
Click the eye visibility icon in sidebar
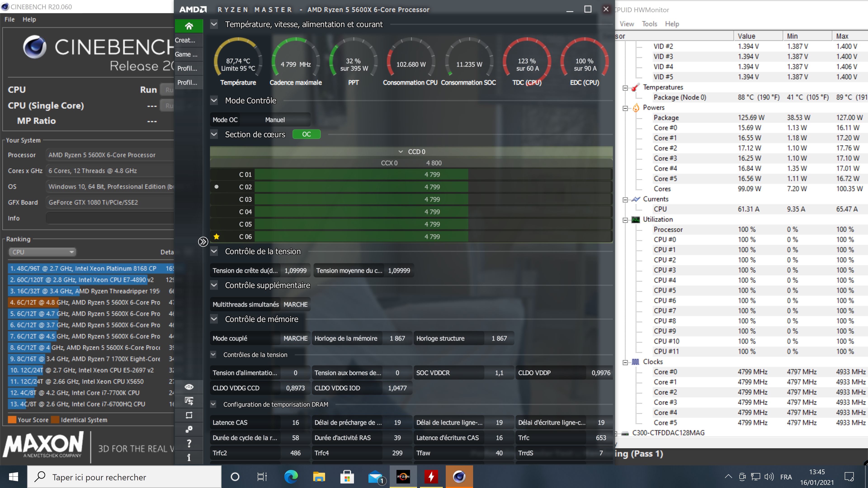point(189,387)
